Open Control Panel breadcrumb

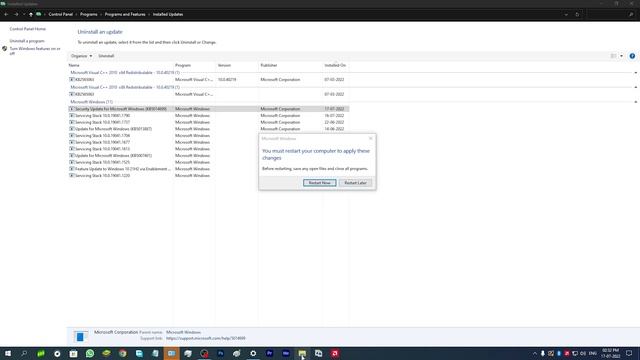click(x=60, y=14)
